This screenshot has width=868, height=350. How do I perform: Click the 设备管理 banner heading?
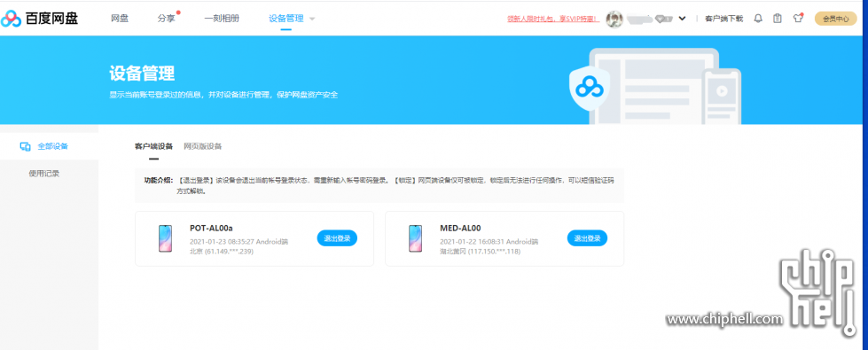click(x=142, y=73)
